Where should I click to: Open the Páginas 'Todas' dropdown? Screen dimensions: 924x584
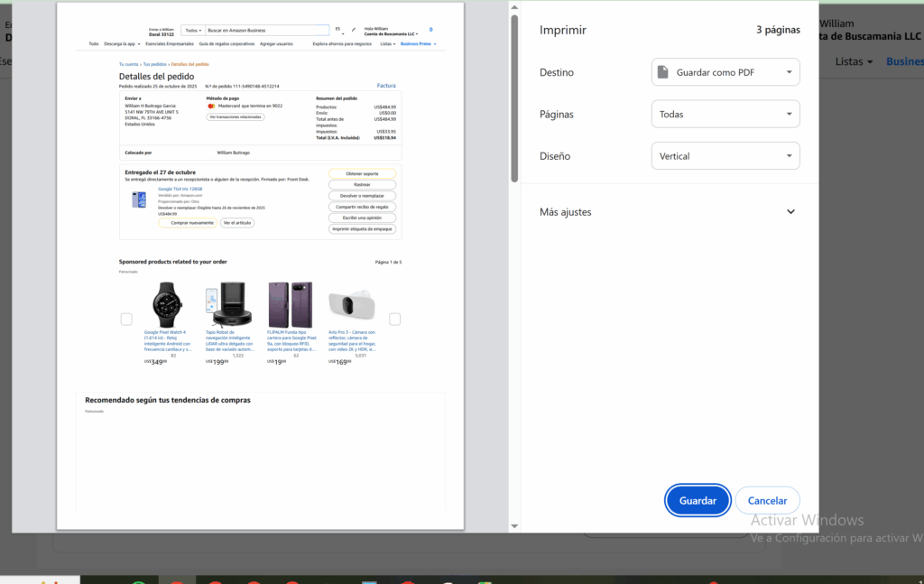click(725, 114)
